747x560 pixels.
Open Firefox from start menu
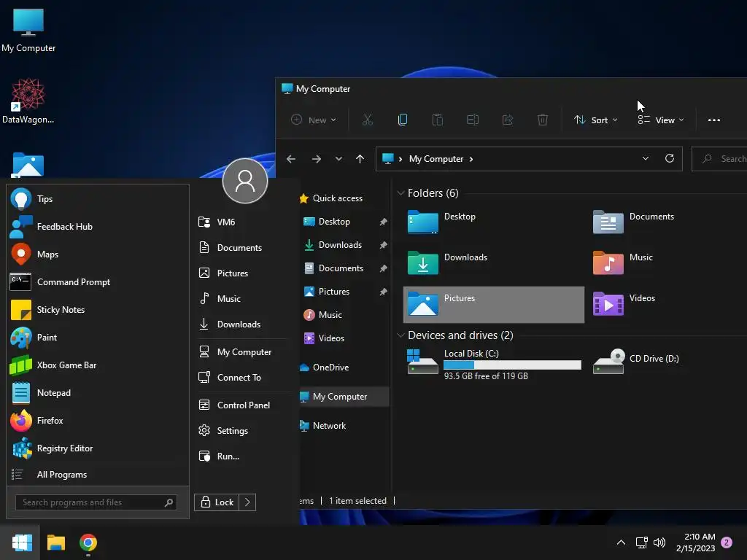[98, 421]
